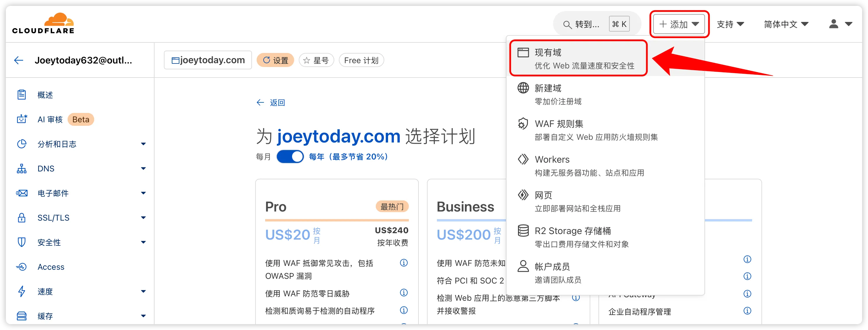The height and width of the screenshot is (330, 868).
Task: Click the 安全性 shield icon
Action: coord(22,242)
